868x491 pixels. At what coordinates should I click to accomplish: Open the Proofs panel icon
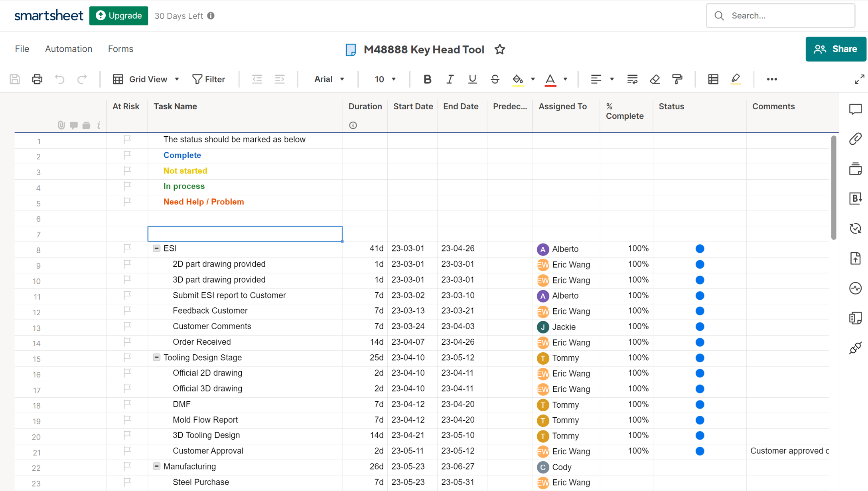pyautogui.click(x=855, y=169)
